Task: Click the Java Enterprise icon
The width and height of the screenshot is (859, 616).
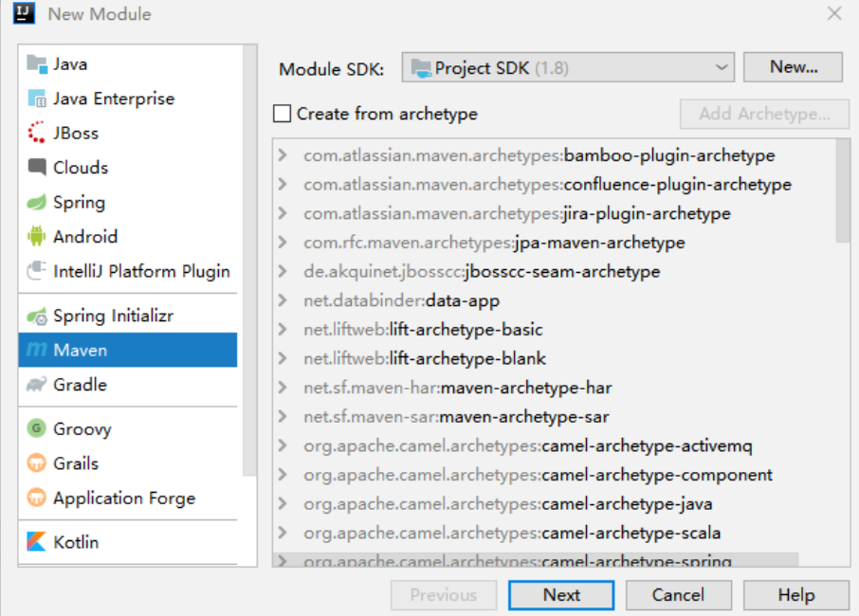Action: click(37, 99)
